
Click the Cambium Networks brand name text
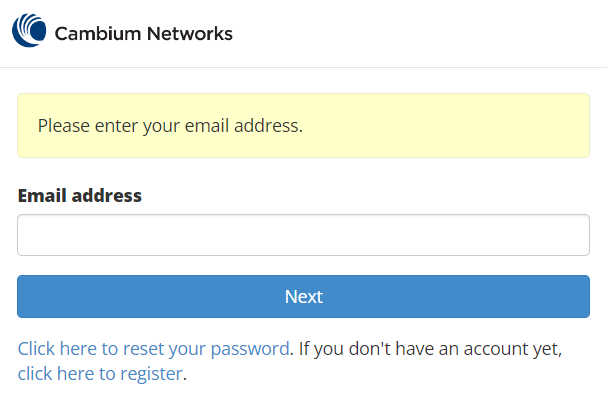pos(143,34)
